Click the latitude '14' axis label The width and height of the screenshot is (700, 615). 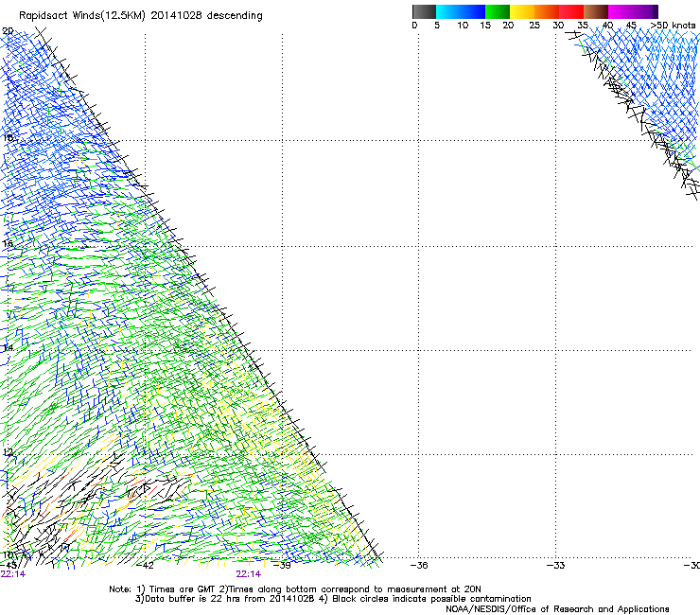pos(8,348)
